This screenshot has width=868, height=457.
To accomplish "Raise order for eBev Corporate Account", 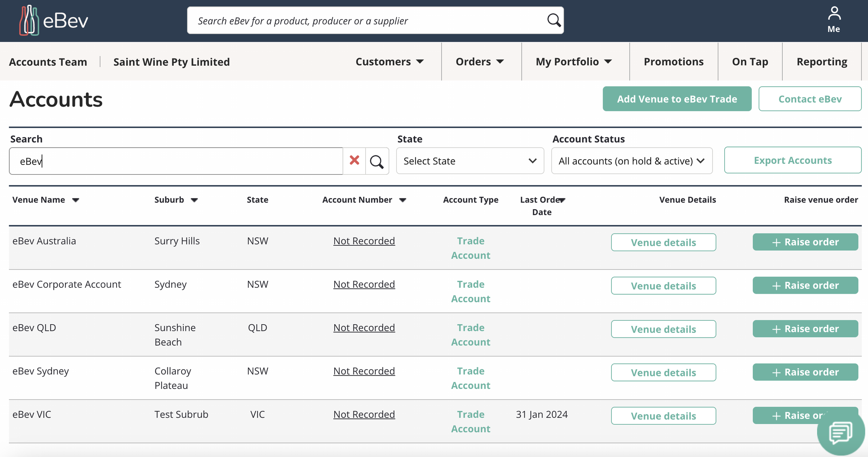I will pyautogui.click(x=805, y=285).
